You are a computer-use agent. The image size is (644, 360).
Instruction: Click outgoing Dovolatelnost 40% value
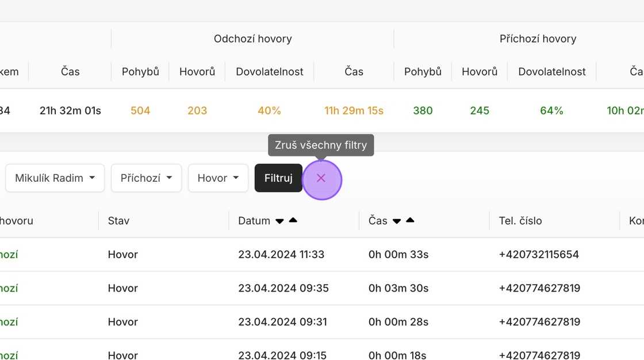tap(269, 110)
